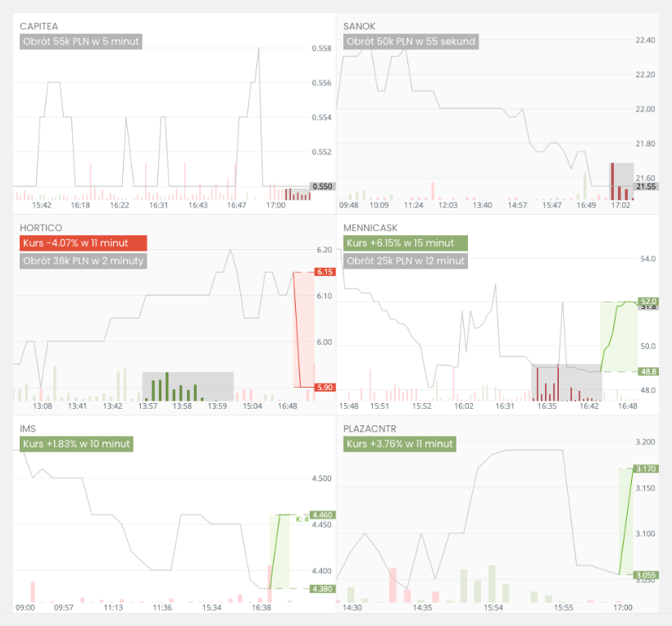Select the green 4.380 price label on IMS

coord(322,589)
